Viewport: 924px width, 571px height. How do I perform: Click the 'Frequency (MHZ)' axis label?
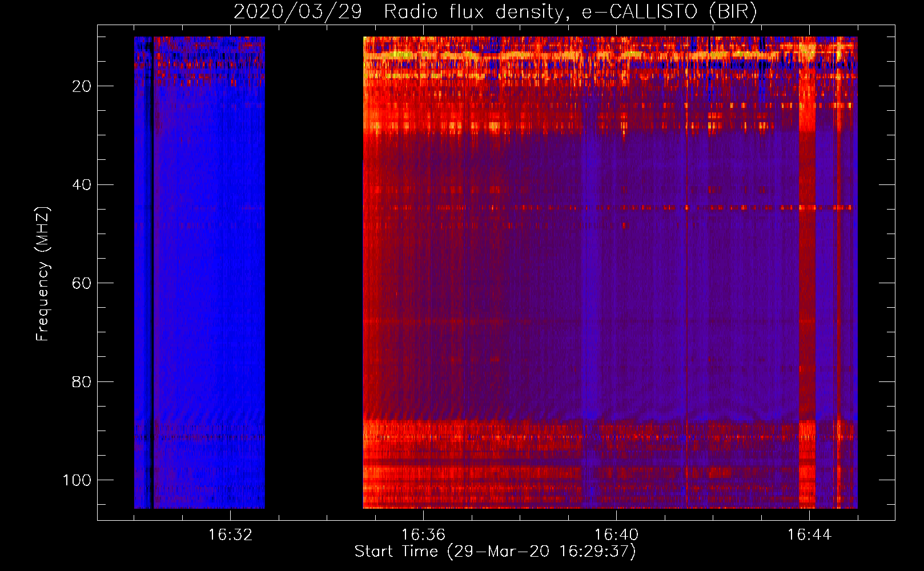[x=43, y=274]
